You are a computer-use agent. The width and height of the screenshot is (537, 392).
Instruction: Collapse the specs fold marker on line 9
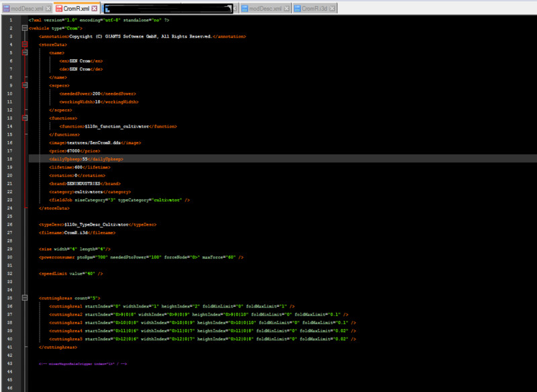click(25, 85)
